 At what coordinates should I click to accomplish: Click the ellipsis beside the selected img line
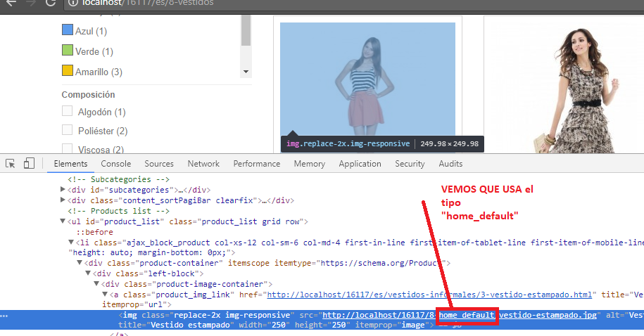click(x=6, y=315)
